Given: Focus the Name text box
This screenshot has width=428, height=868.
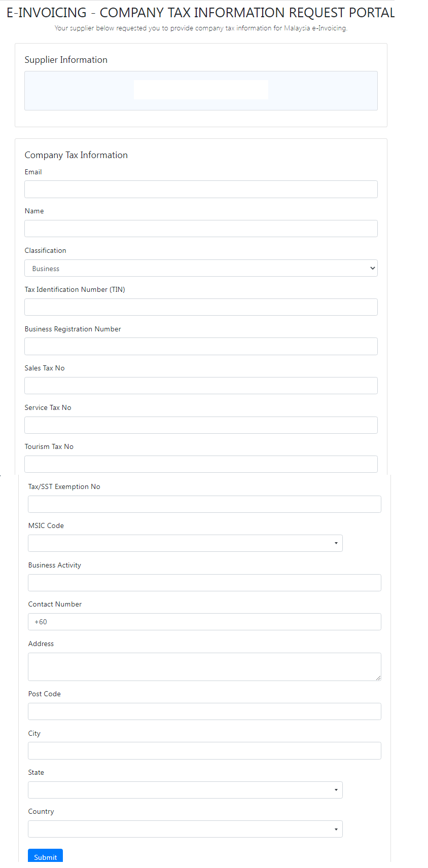Looking at the screenshot, I should (201, 229).
